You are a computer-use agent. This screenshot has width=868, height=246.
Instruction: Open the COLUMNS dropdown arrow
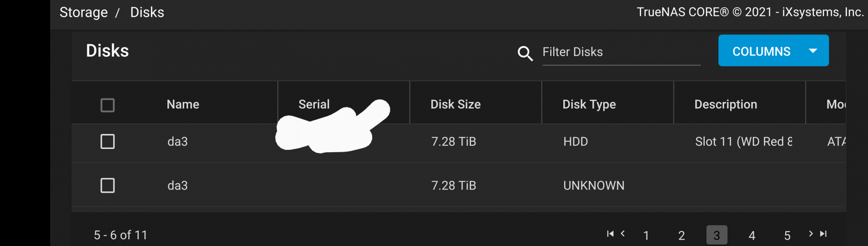[x=813, y=51]
